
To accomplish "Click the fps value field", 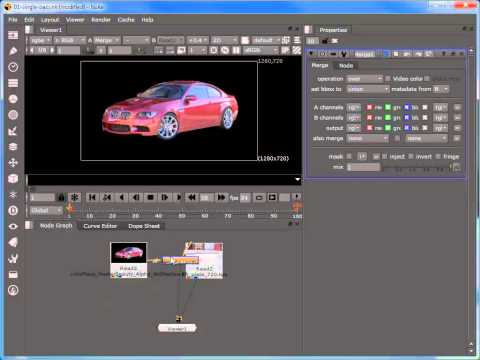I will tap(245, 197).
